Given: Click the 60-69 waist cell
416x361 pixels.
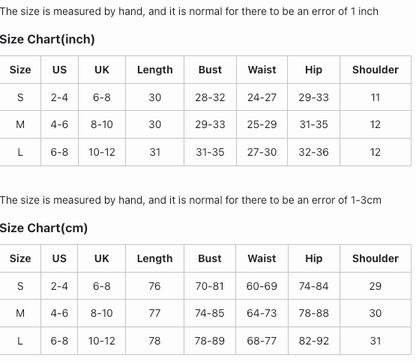Looking at the screenshot, I should (x=262, y=286).
